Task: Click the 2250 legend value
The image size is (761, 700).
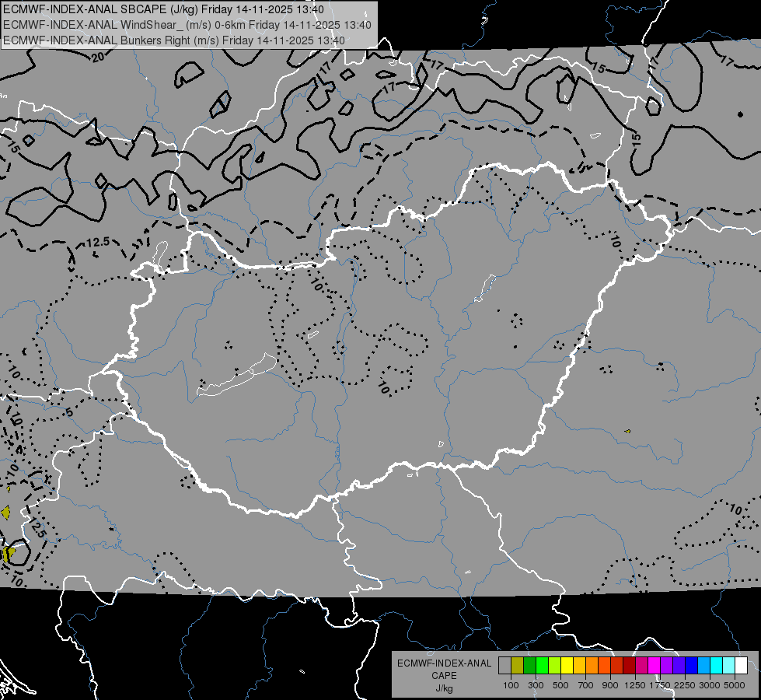Action: pos(686,685)
